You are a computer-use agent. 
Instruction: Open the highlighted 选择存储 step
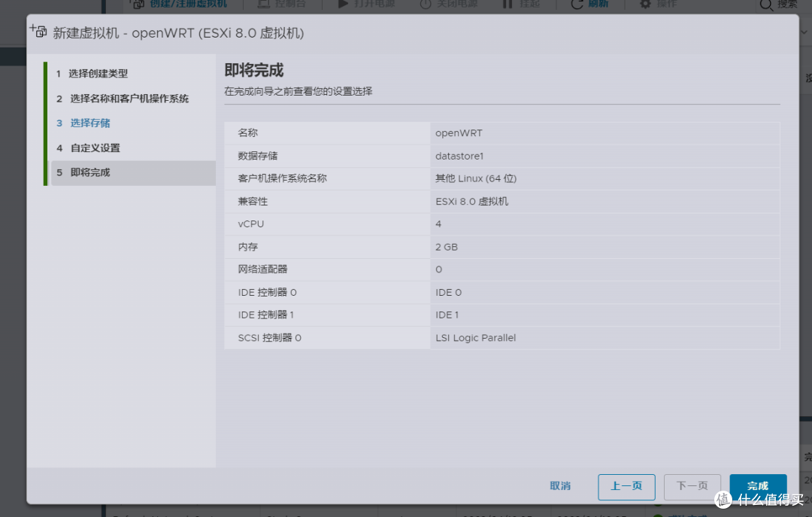click(94, 123)
